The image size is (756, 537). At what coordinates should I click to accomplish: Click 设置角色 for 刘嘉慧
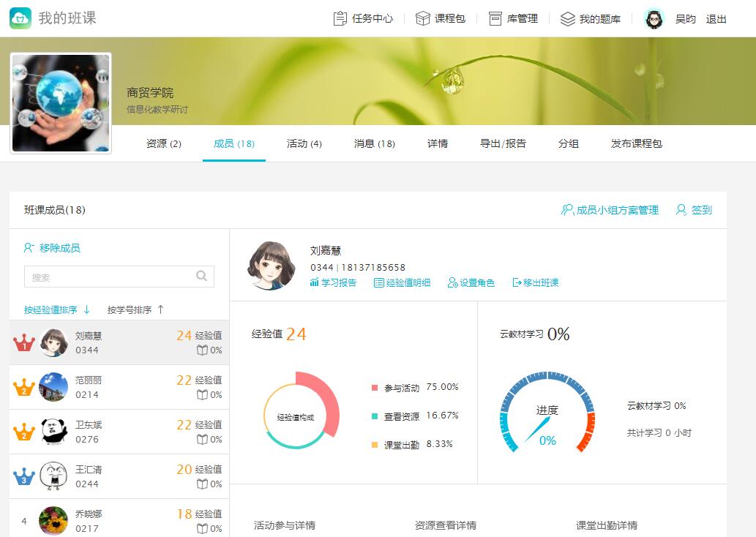[x=471, y=283]
